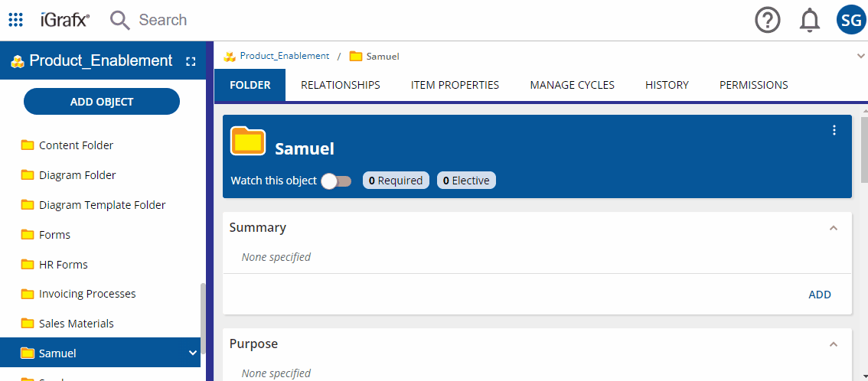Viewport: 868px width, 381px height.
Task: Open the Samuel folder three-dot menu
Action: click(834, 131)
